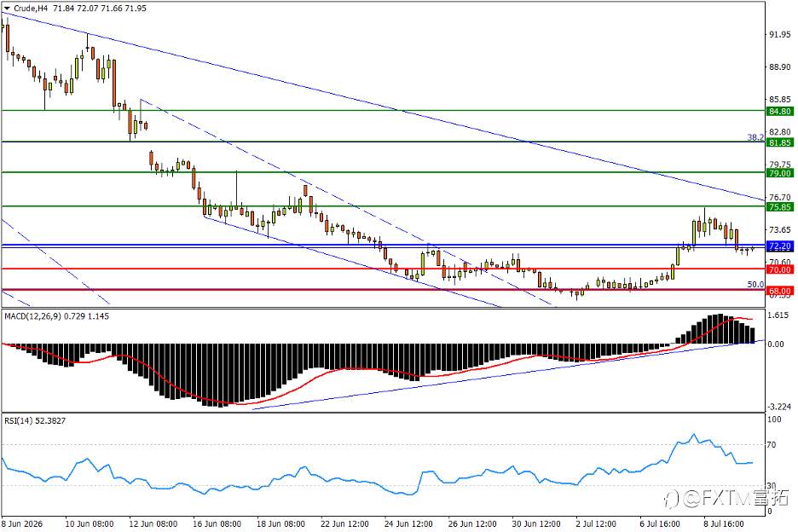Click the red 70.00 price level label

780,269
